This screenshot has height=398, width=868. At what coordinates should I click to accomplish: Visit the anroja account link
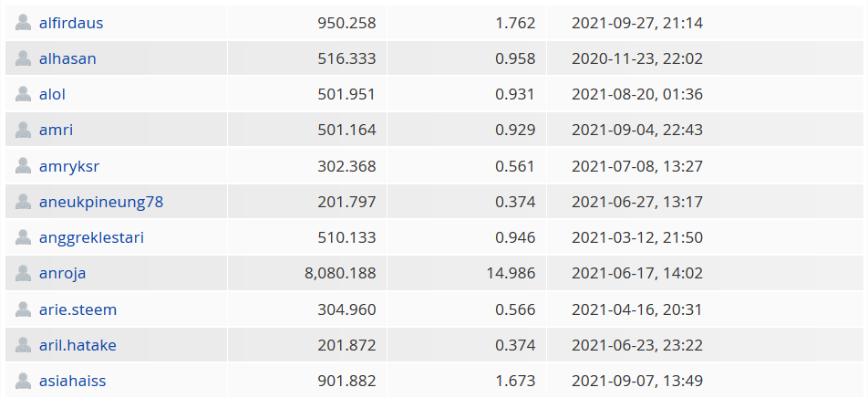[x=63, y=273]
